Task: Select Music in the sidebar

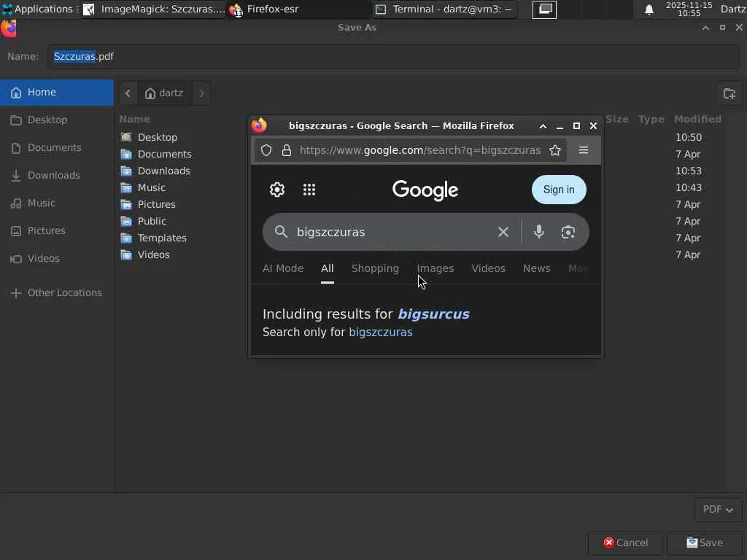Action: click(57, 203)
